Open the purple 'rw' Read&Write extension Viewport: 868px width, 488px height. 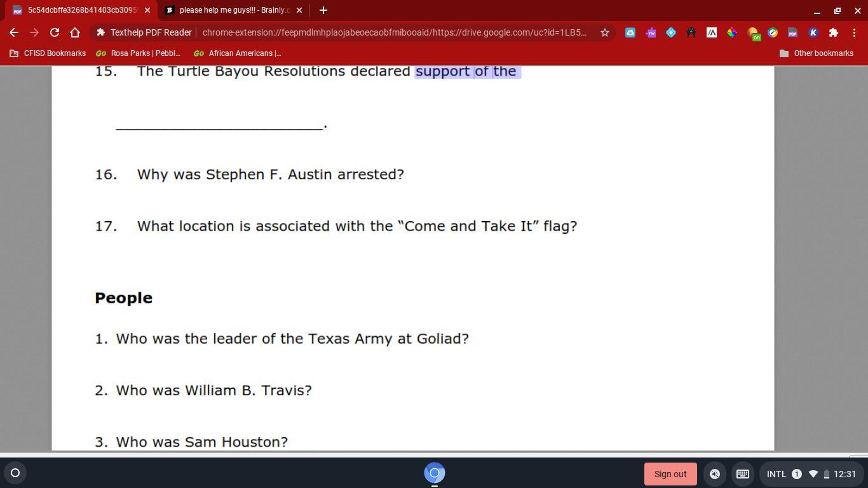651,32
